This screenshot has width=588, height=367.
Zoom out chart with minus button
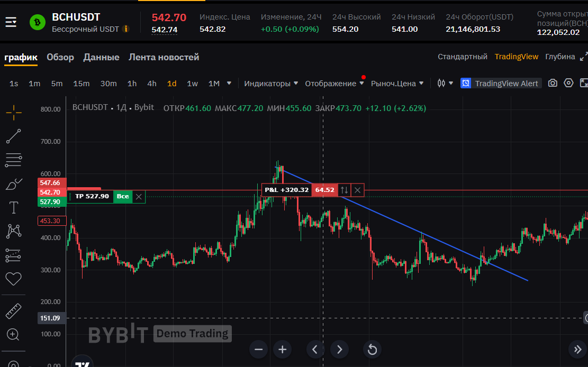pos(258,350)
